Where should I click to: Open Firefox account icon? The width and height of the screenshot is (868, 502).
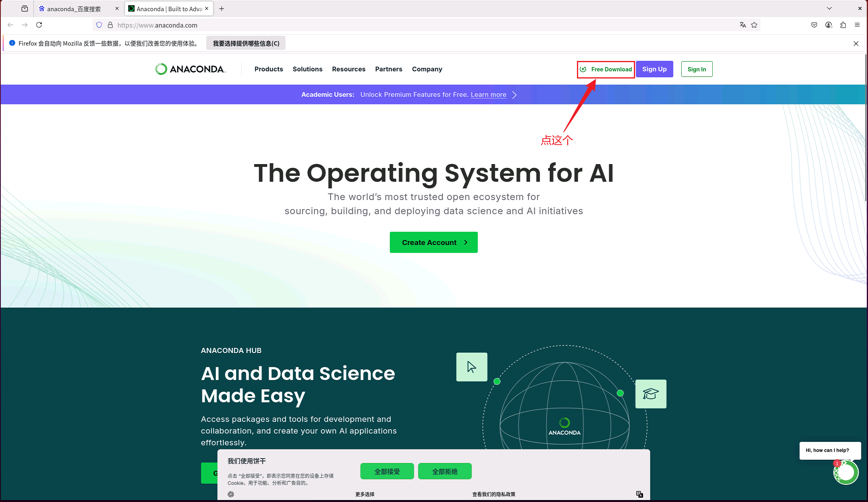829,25
